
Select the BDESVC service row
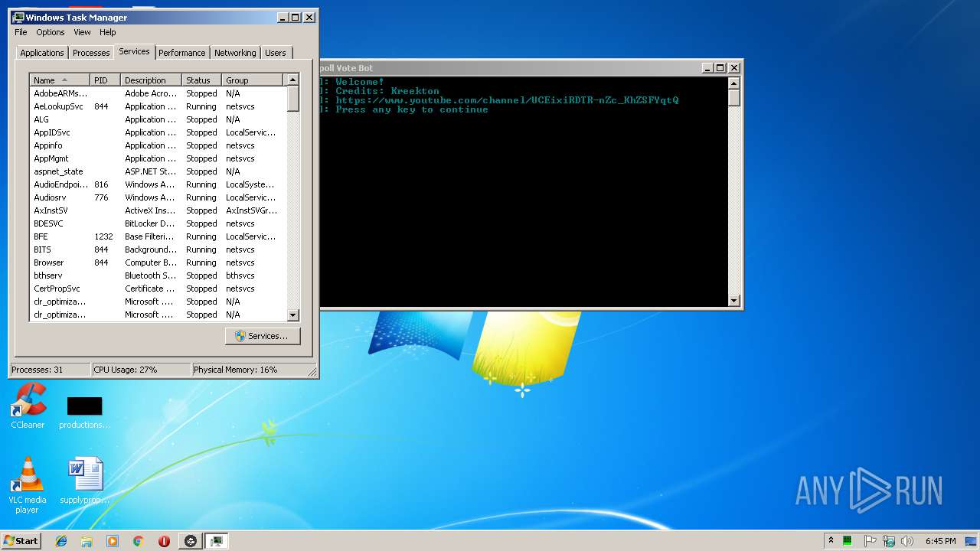pyautogui.click(x=158, y=223)
